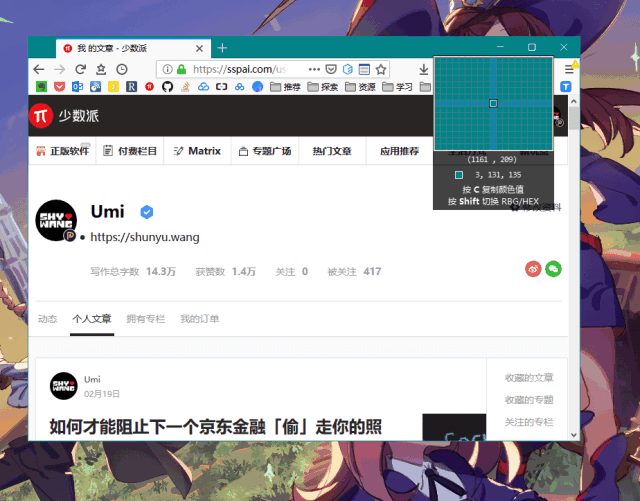The width and height of the screenshot is (640, 501).
Task: Open the Outlook bookmark
Action: (78, 87)
